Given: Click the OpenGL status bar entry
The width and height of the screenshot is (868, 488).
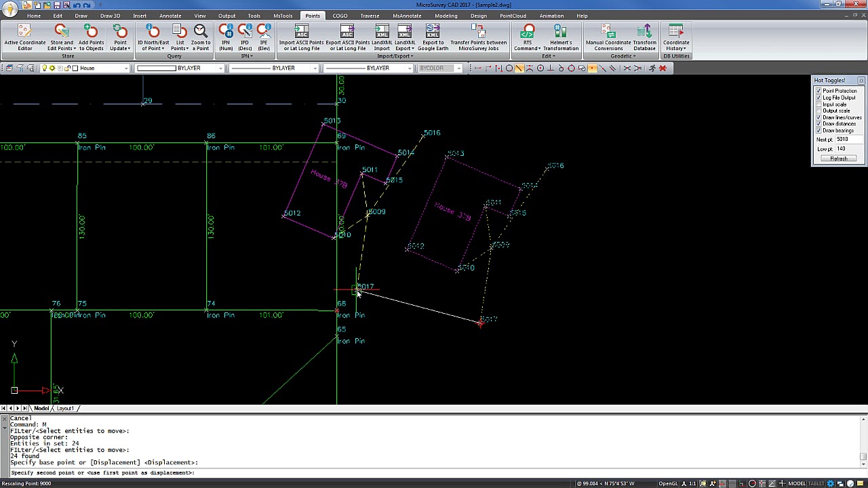Looking at the screenshot, I should pyautogui.click(x=668, y=483).
